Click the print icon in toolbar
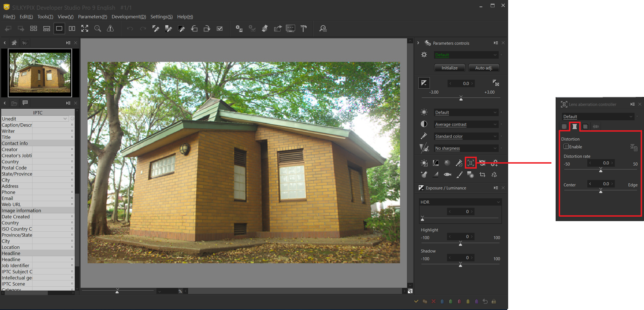 (265, 28)
